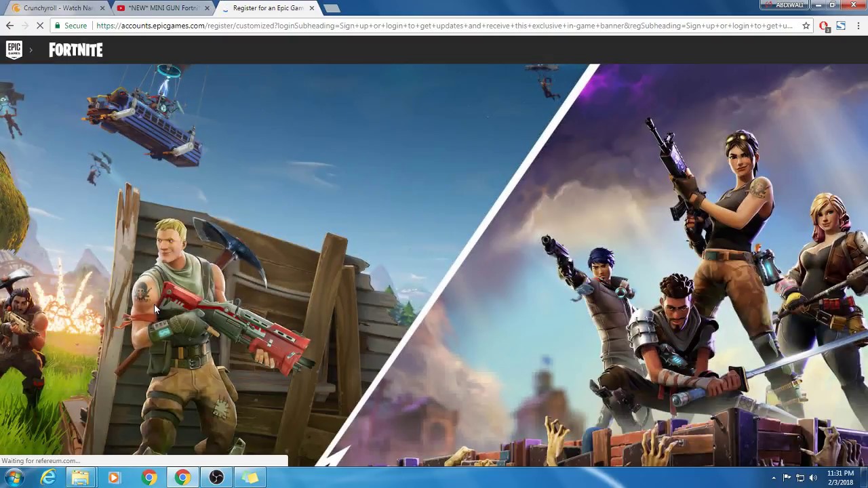
Task: Click the breadcrumb chevron after the Epic logo
Action: 31,50
